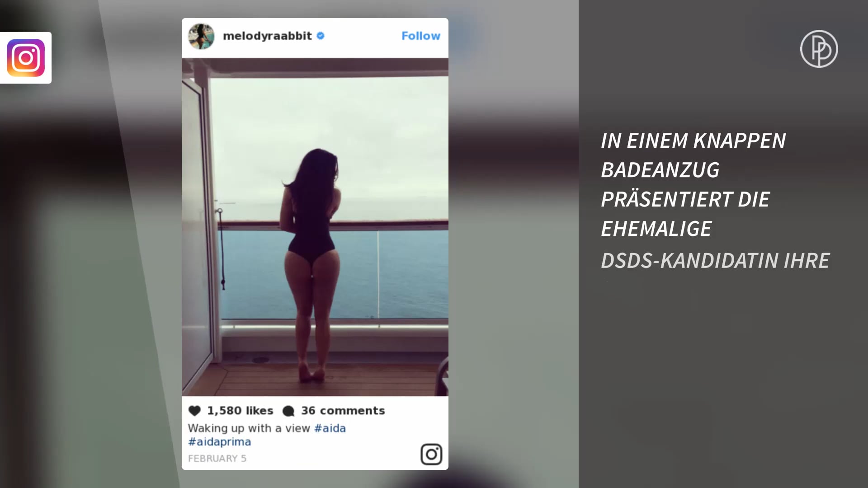Screen dimensions: 868x488
Task: Open the #aida hashtag
Action: tap(330, 428)
